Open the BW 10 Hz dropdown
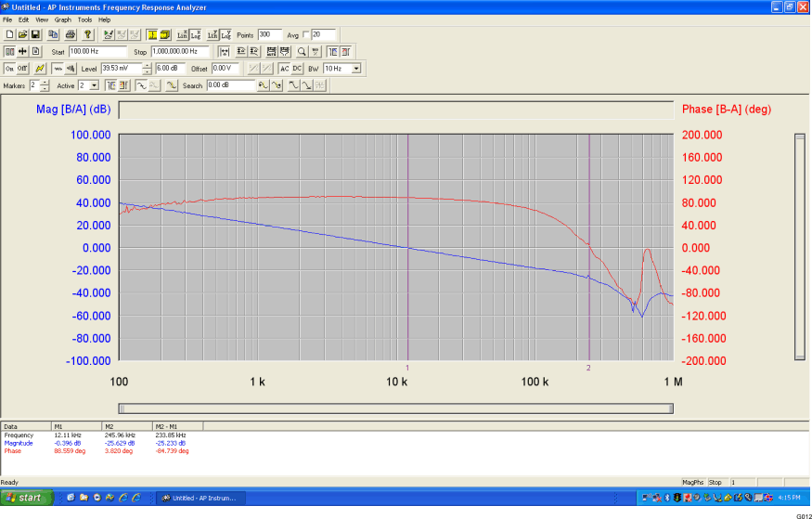The height and width of the screenshot is (519, 812). [355, 69]
